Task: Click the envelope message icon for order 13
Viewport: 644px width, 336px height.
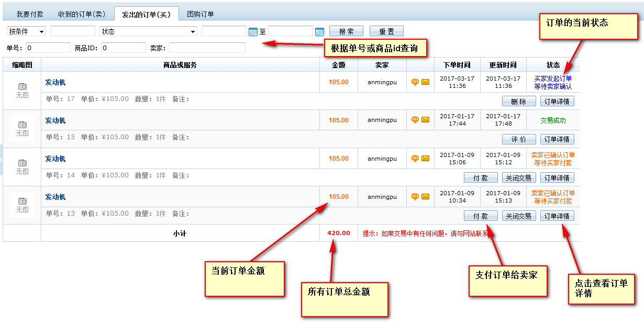Action: click(x=425, y=197)
